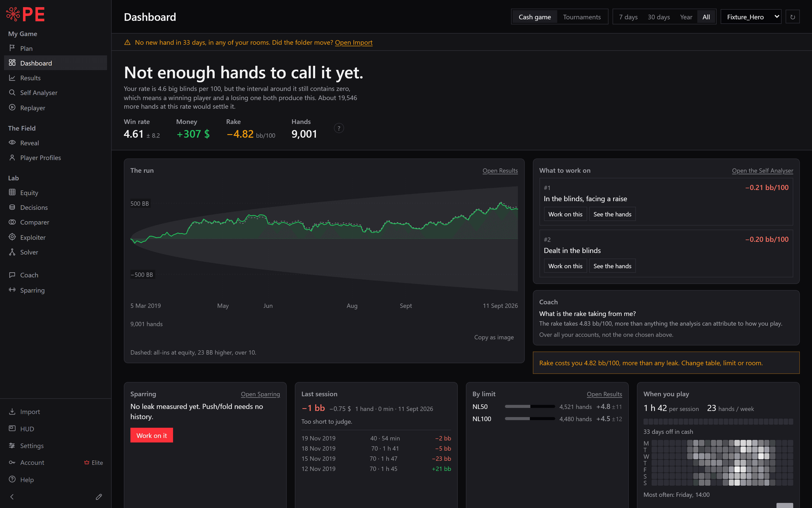Viewport: 812px width, 508px height.
Task: Open the Fixture_Hero account dropdown
Action: coord(751,17)
